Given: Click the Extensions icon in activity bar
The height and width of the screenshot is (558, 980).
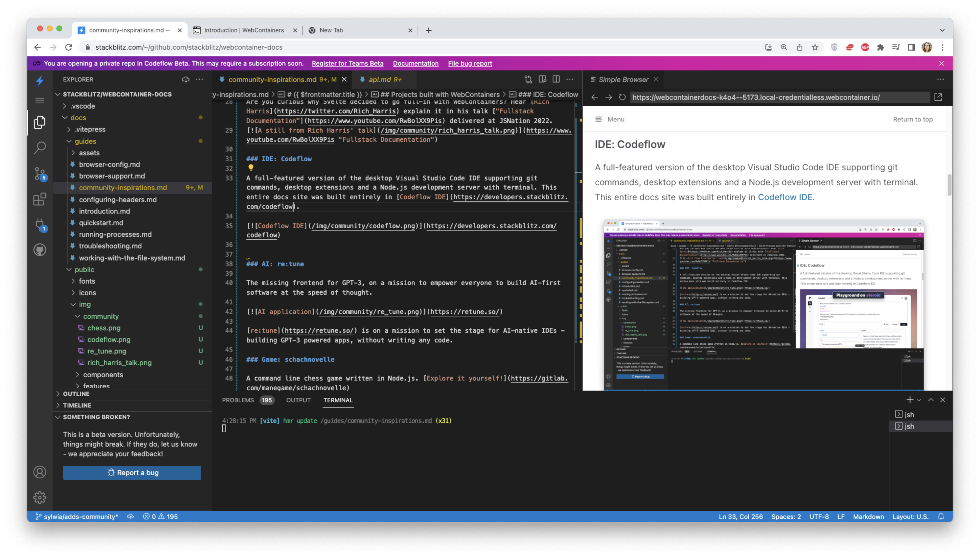Looking at the screenshot, I should 40,200.
